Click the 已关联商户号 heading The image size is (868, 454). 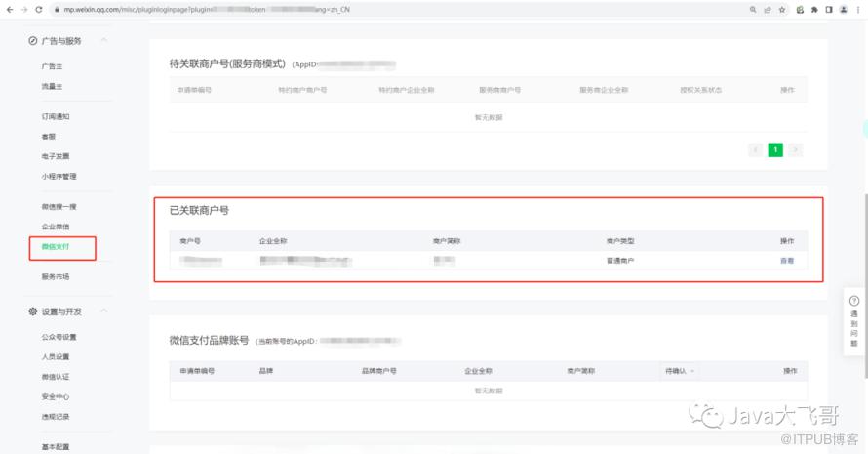coord(199,210)
